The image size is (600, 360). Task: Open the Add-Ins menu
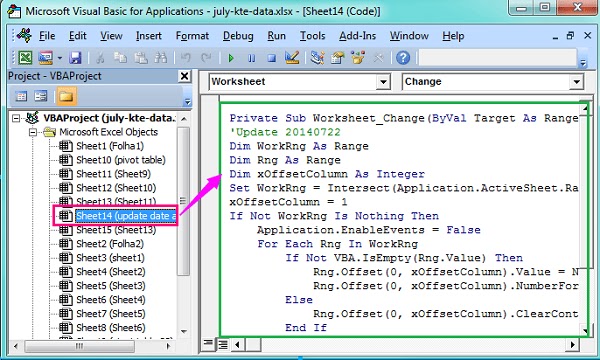[x=357, y=36]
